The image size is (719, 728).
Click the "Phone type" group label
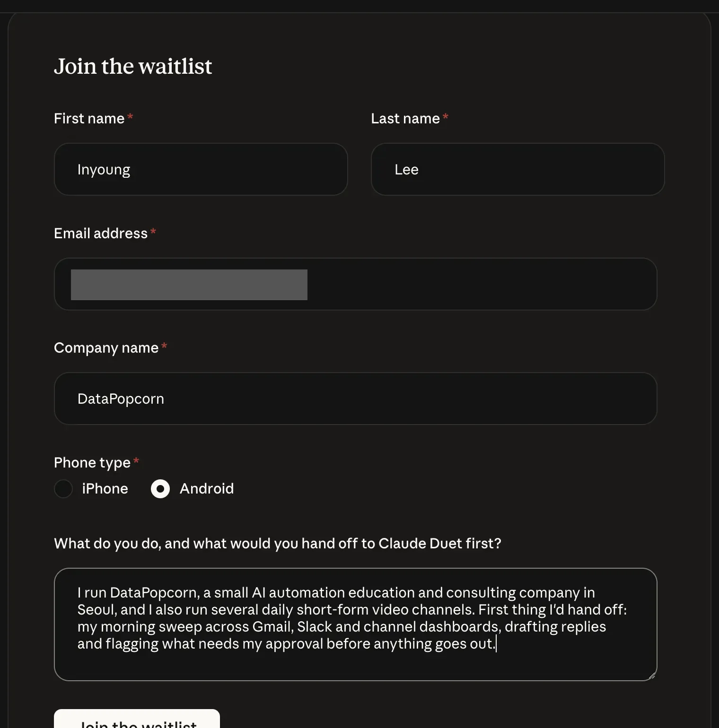tap(92, 463)
